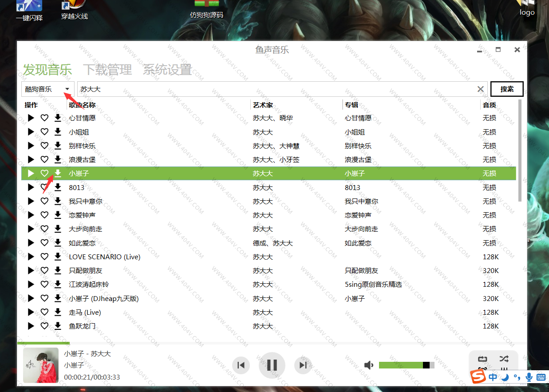Like the song 恋爱钟声

pyautogui.click(x=44, y=215)
